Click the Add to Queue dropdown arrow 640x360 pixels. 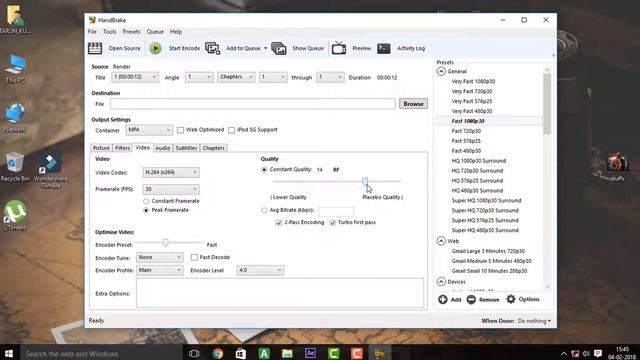265,48
